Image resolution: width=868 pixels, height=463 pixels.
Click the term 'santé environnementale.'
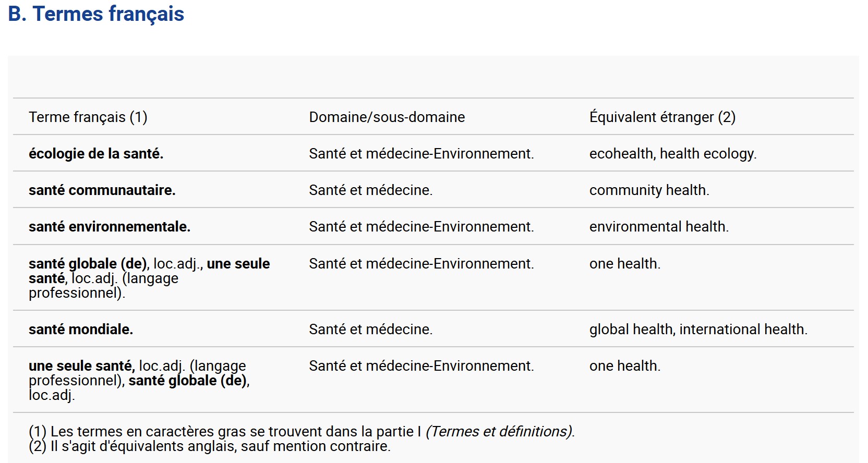110,226
